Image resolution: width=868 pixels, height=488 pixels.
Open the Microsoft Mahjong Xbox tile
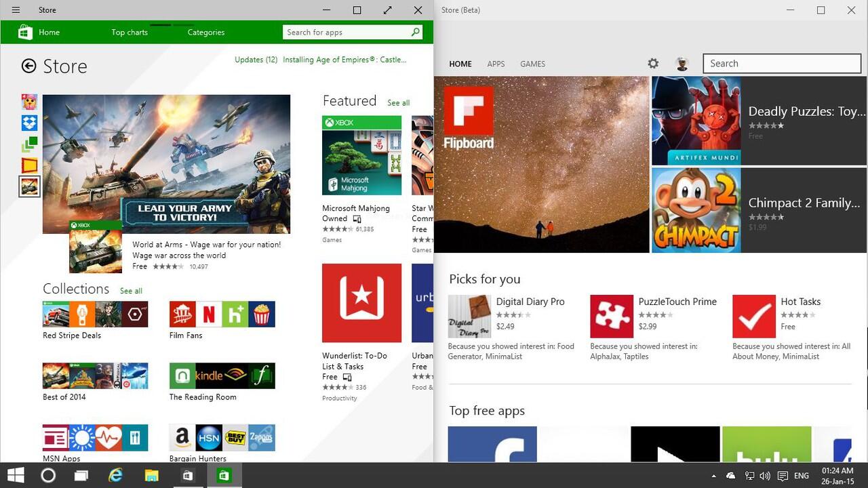(x=361, y=156)
